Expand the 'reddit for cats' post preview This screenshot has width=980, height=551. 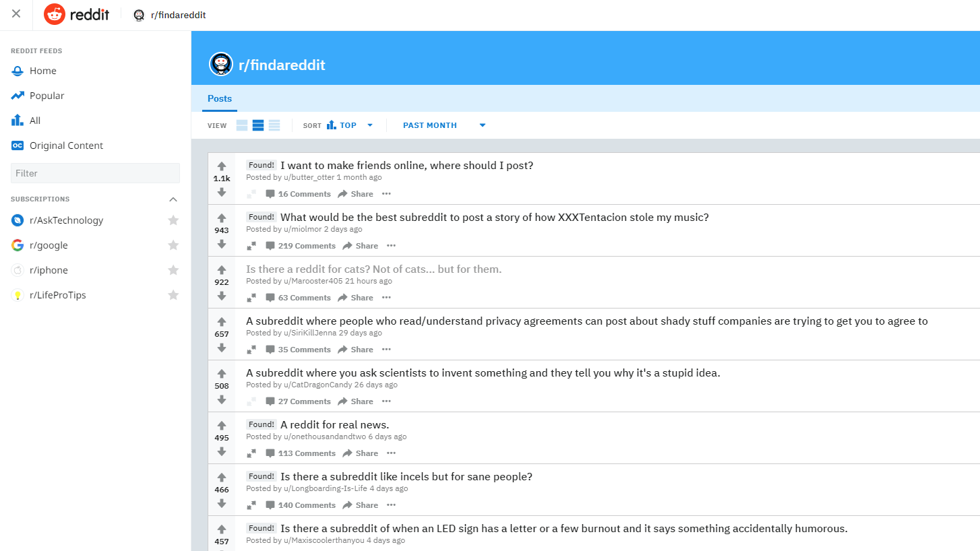pyautogui.click(x=251, y=298)
